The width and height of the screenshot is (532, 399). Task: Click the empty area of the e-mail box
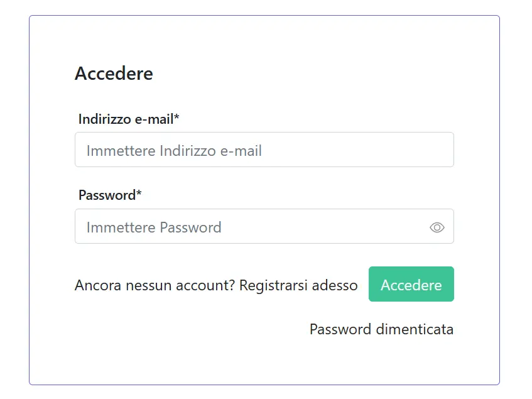356,150
